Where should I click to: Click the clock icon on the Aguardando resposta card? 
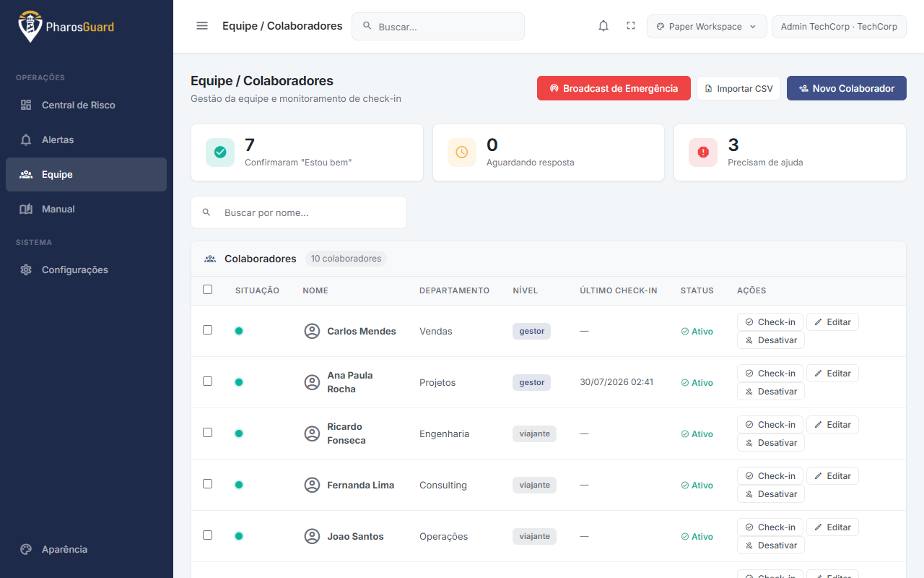pyautogui.click(x=462, y=152)
